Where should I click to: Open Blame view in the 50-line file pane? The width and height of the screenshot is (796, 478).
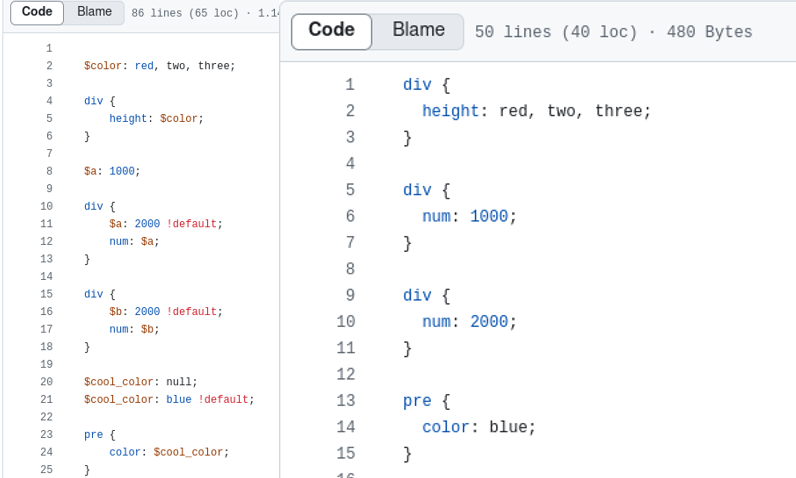coord(418,31)
